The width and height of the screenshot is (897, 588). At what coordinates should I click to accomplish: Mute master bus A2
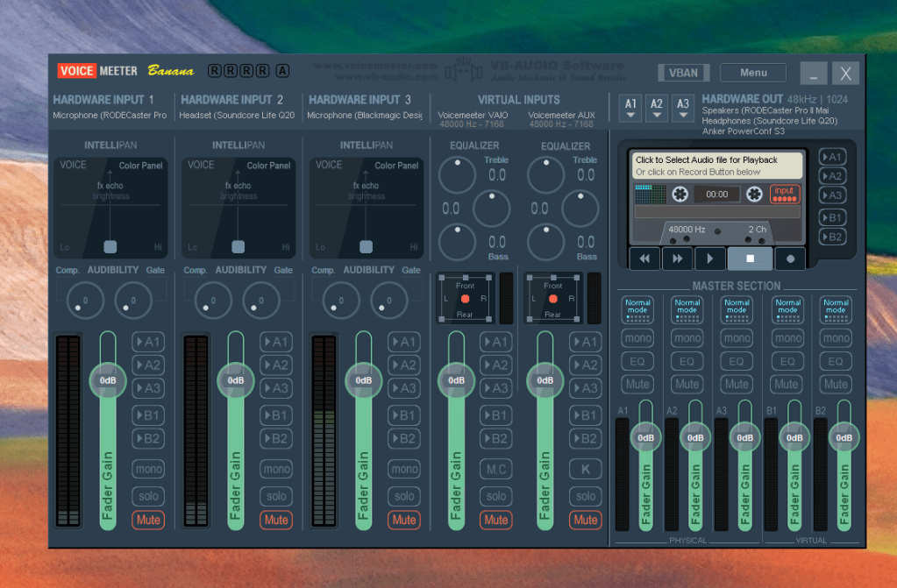(x=687, y=385)
